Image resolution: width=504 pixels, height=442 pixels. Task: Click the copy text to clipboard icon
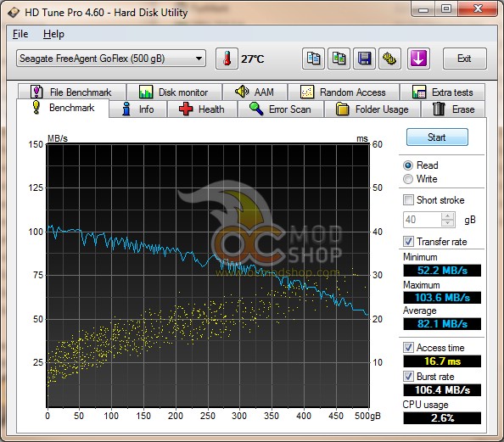pos(313,59)
